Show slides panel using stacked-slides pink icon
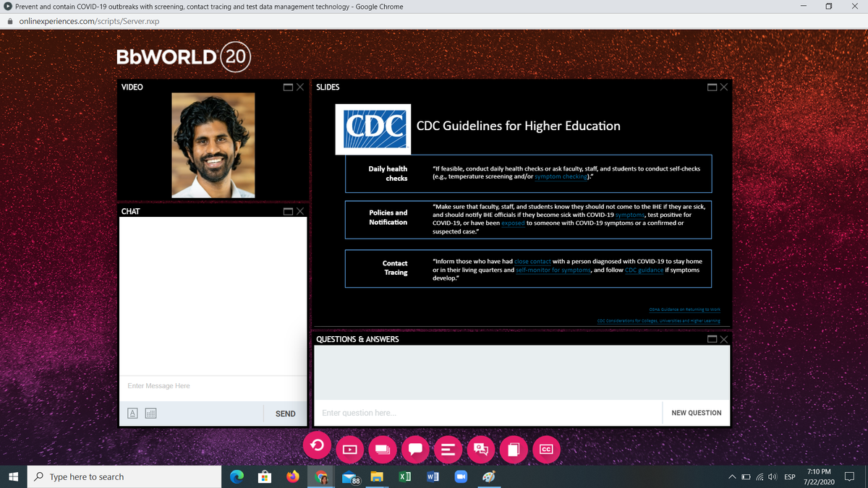 click(382, 450)
